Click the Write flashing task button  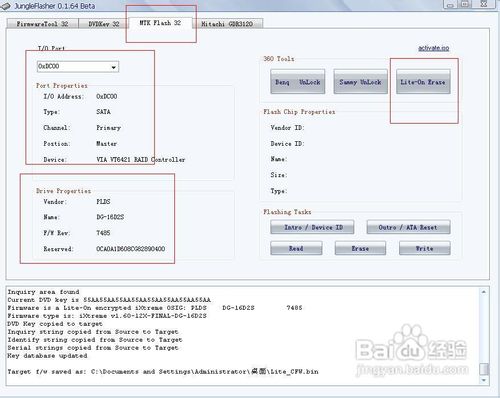pos(425,248)
